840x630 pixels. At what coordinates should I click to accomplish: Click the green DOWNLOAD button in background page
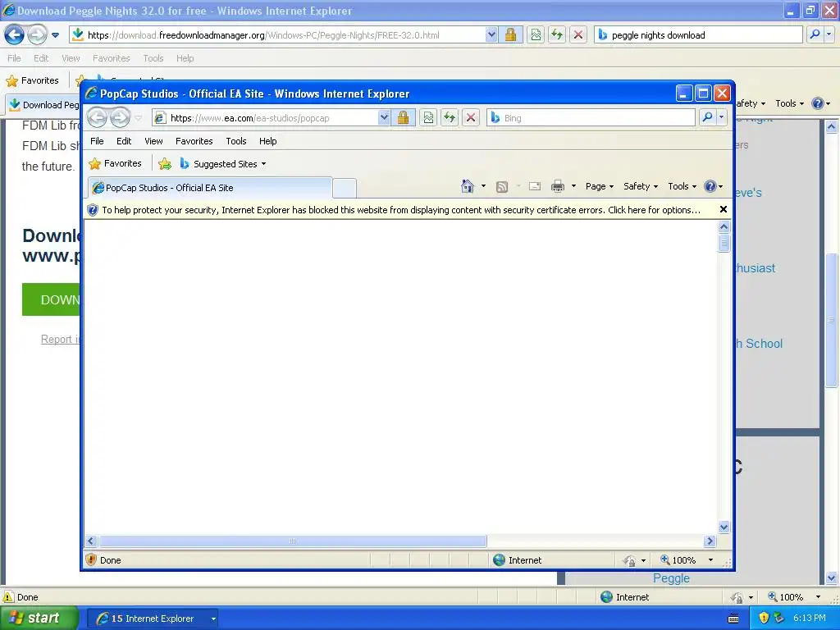pos(51,299)
